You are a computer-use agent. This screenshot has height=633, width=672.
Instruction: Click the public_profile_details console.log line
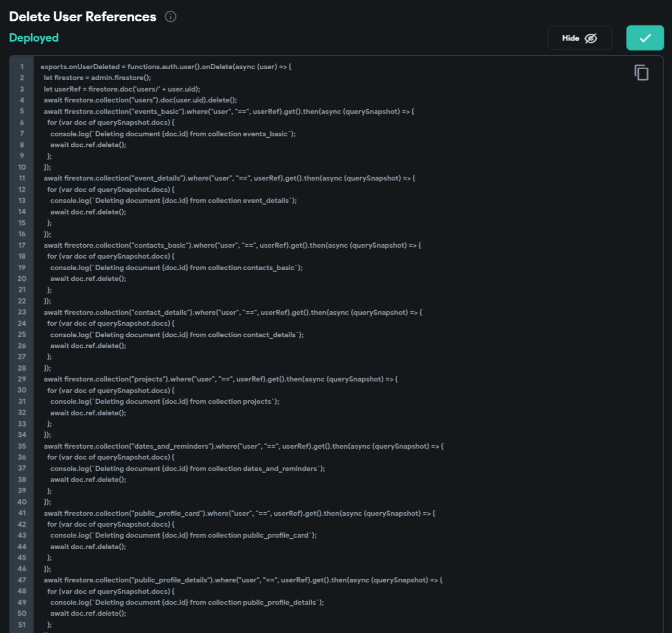click(x=187, y=602)
